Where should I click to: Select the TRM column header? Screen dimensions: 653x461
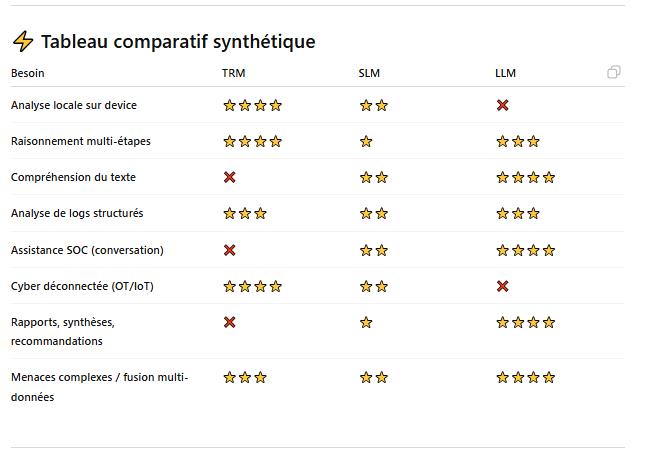pos(233,73)
